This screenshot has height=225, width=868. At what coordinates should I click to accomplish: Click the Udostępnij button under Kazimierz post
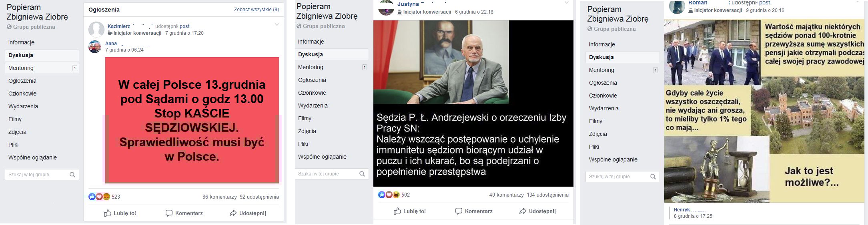coord(248,213)
